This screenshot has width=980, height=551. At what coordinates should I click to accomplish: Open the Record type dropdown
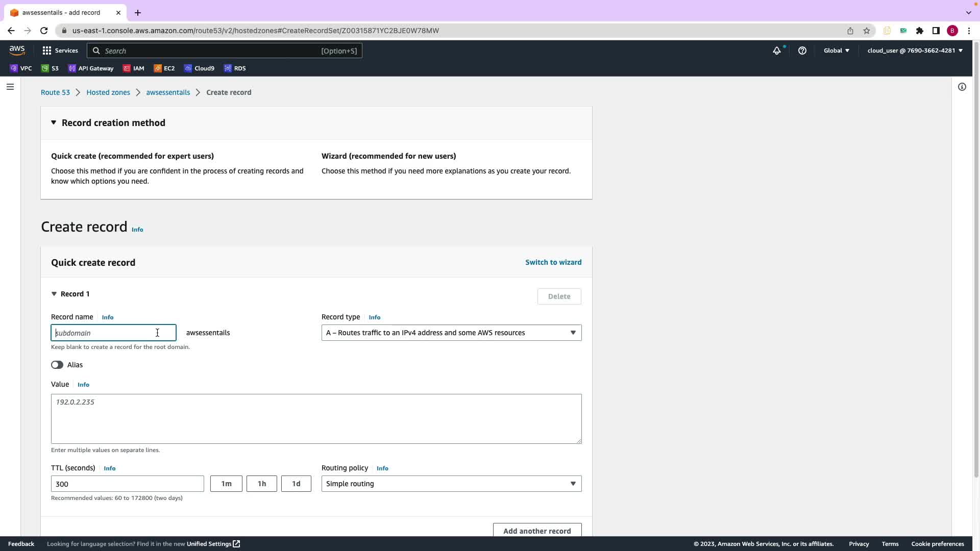[x=451, y=333]
